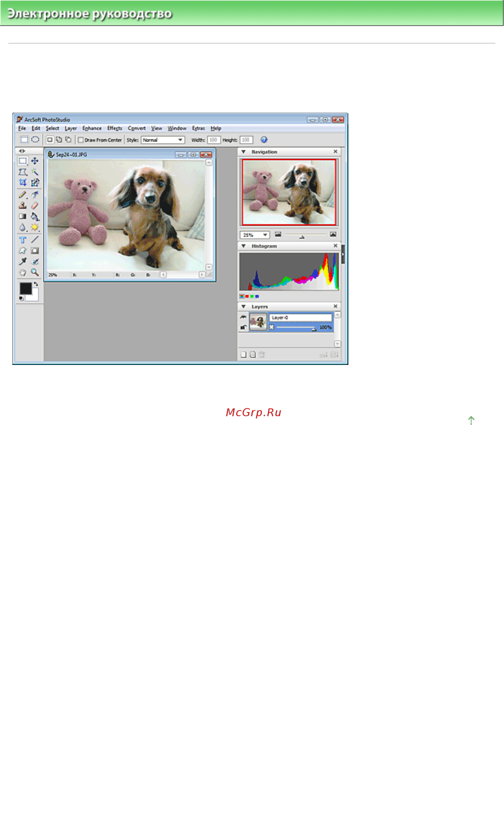Toggle blue histogram channel
The image size is (504, 824).
pyautogui.click(x=257, y=296)
